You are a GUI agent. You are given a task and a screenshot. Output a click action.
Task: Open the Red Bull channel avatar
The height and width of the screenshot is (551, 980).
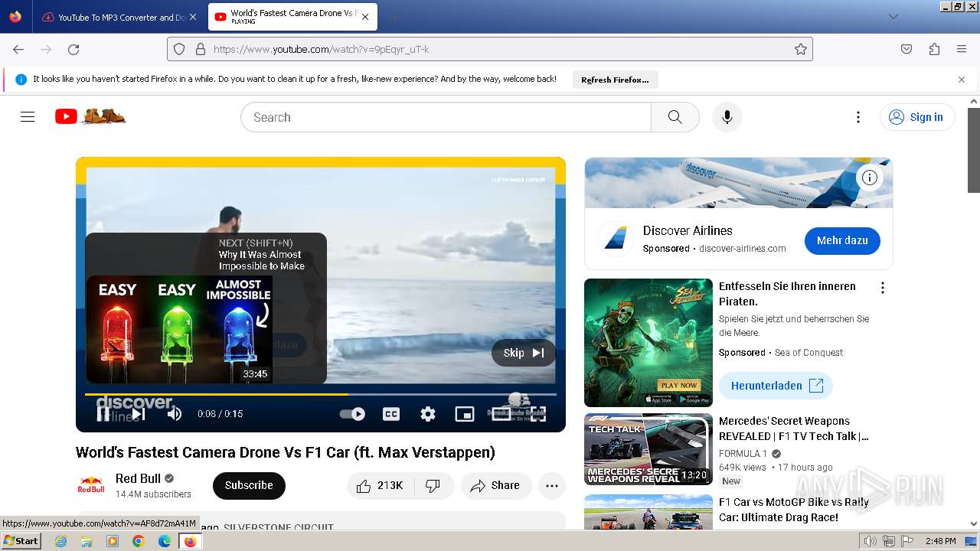coord(91,485)
